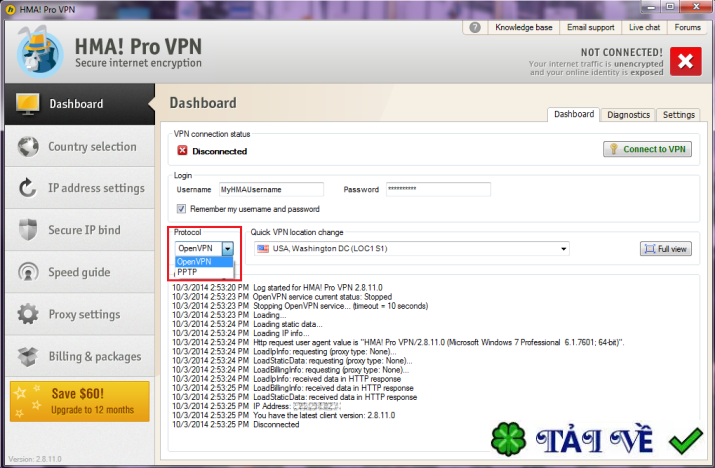Viewport: 715px width, 468px height.
Task: Click the Speed guide signal icon
Action: pyautogui.click(x=28, y=272)
